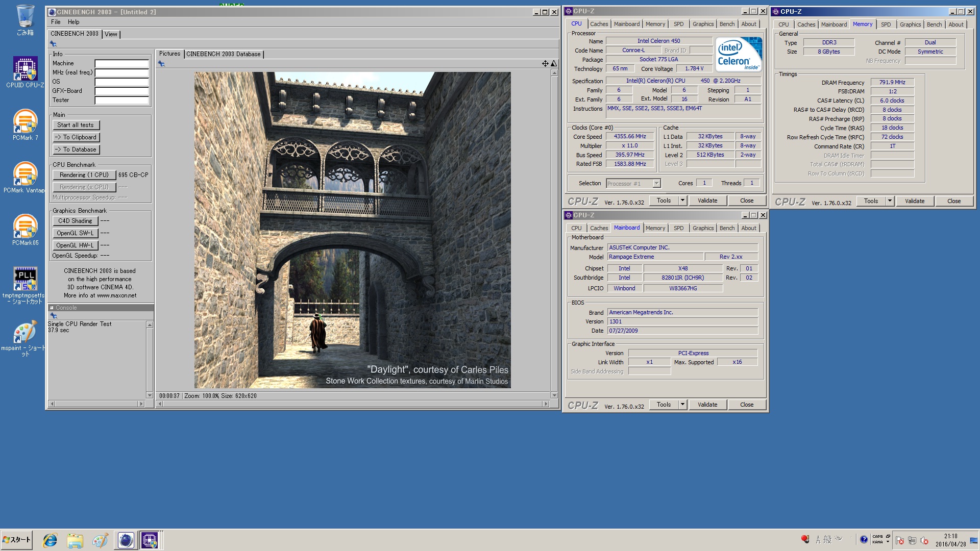Open the PLL tmptmptmpsetfsb desktop shortcut

[x=25, y=286]
